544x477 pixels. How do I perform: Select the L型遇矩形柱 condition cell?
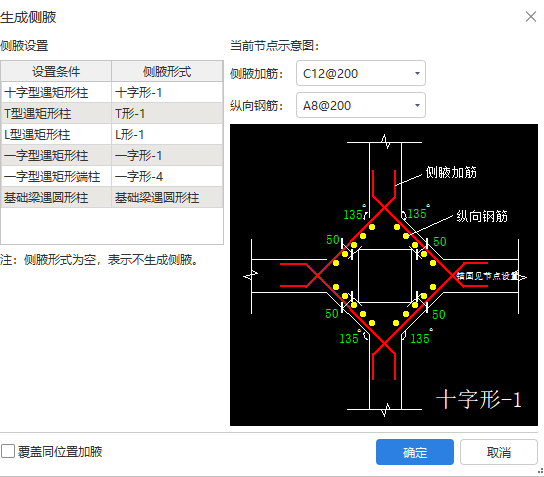56,134
